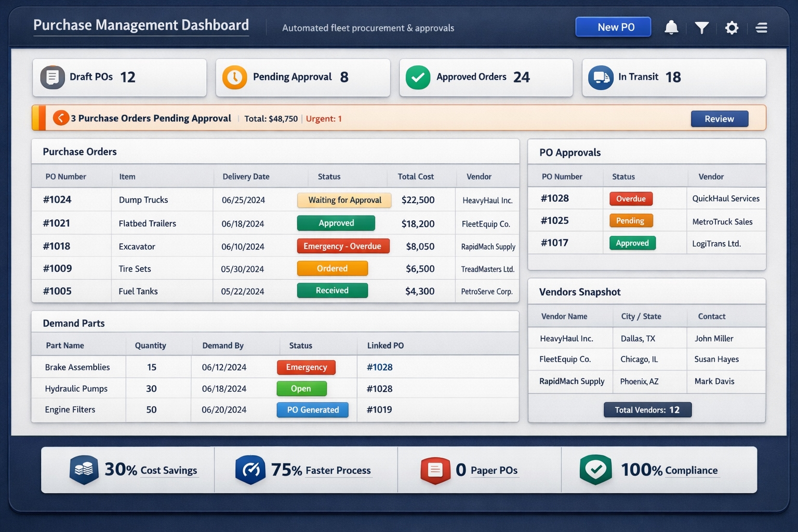Open the hamburger menu

(x=761, y=28)
